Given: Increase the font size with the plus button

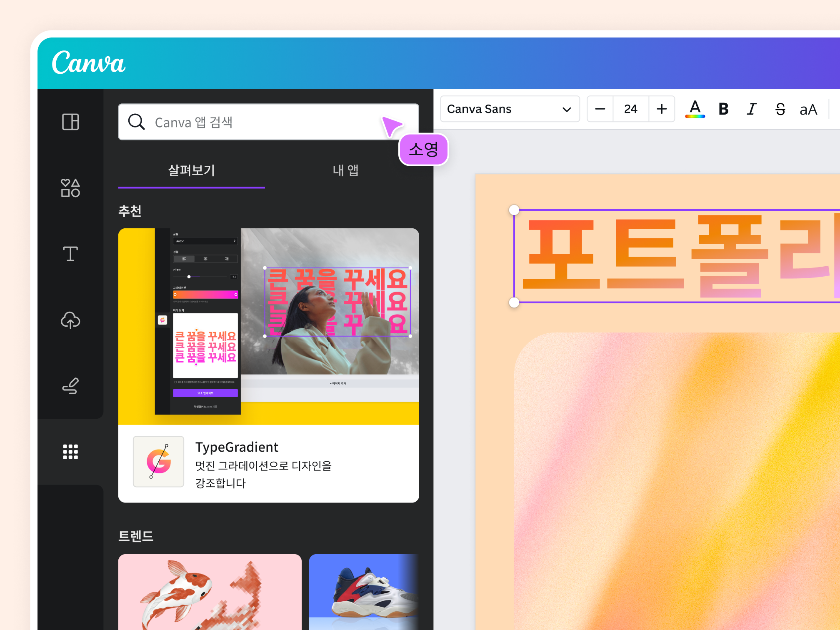Looking at the screenshot, I should tap(662, 109).
